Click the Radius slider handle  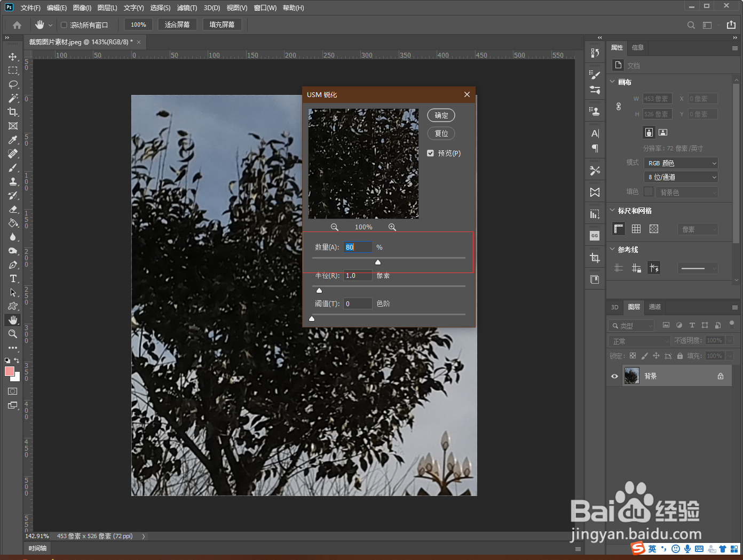319,291
